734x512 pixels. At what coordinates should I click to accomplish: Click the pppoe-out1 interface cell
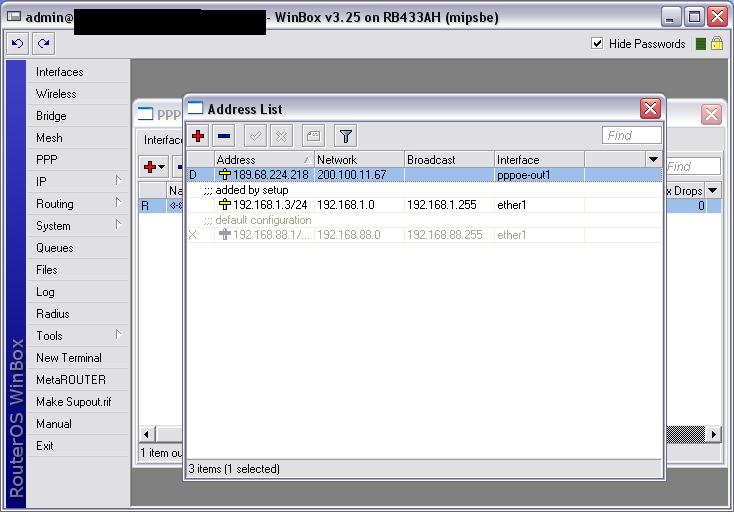[x=539, y=175]
